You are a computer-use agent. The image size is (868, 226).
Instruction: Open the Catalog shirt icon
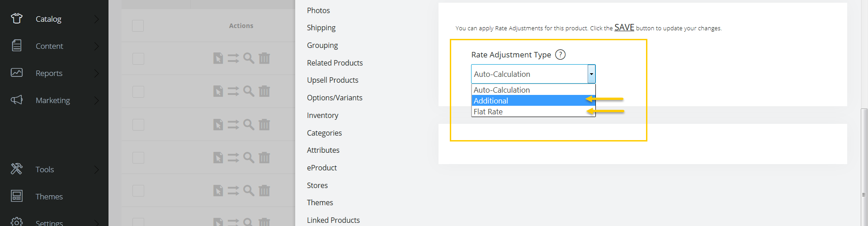click(x=17, y=19)
